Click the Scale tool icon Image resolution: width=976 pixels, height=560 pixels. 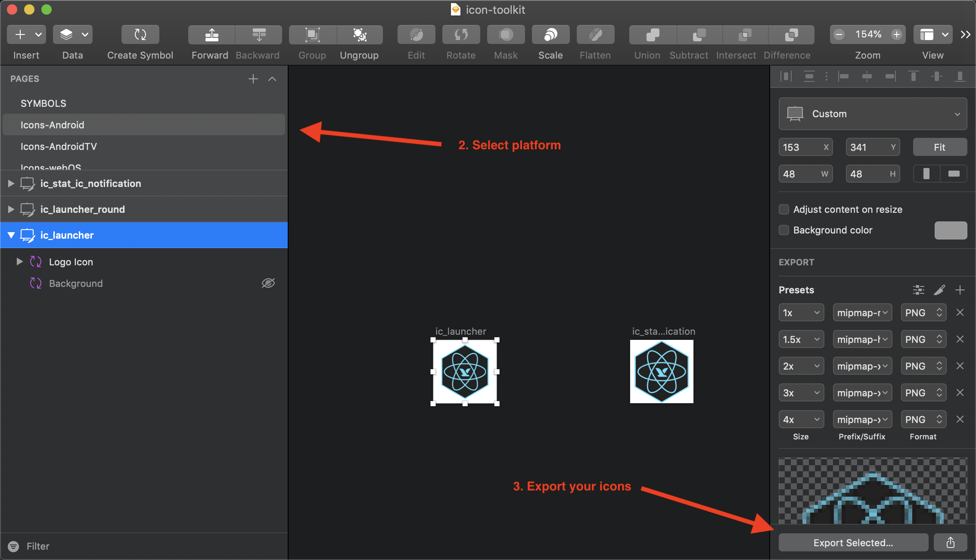pos(550,34)
